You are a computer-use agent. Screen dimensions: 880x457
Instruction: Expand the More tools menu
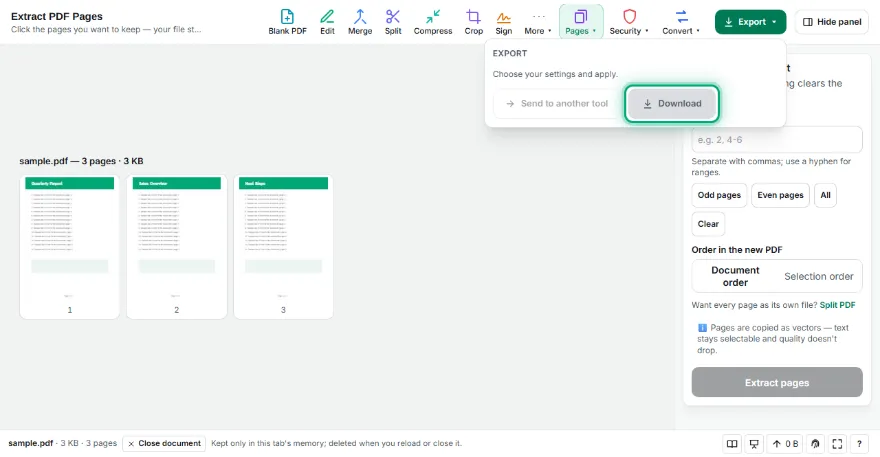tap(538, 22)
